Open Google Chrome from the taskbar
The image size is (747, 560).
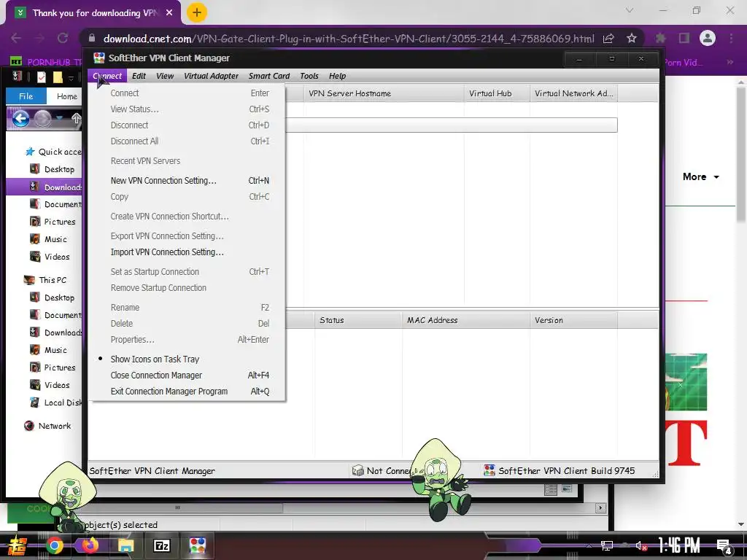[54, 545]
